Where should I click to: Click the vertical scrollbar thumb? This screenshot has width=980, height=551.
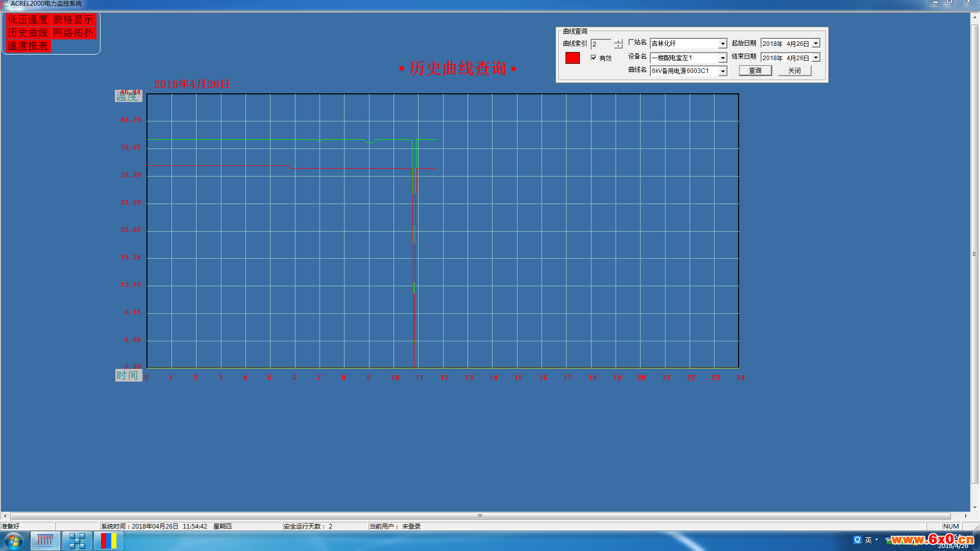(975, 254)
